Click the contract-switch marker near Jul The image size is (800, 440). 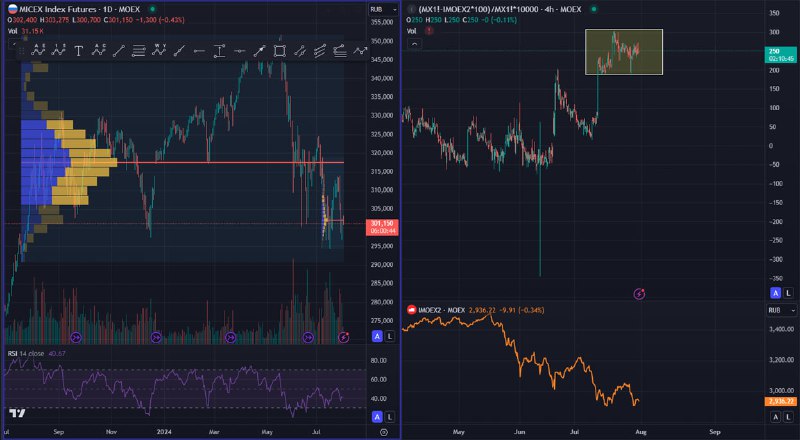pos(308,337)
